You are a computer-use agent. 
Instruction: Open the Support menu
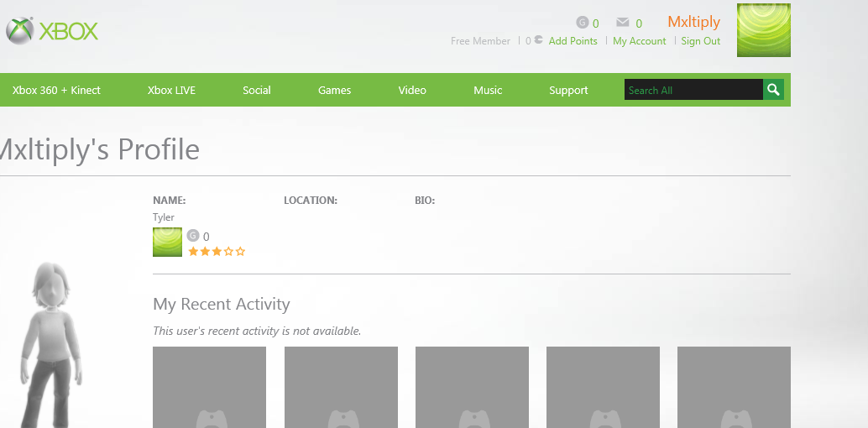(568, 91)
